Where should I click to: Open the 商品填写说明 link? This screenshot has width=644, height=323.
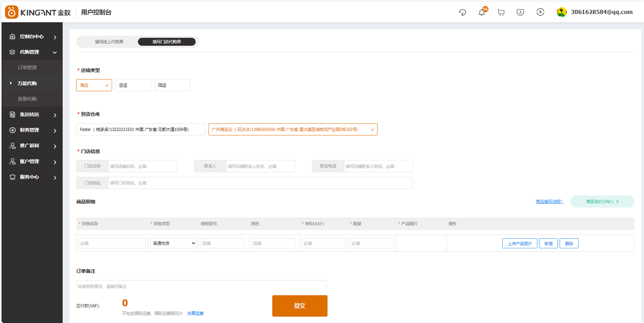point(549,202)
